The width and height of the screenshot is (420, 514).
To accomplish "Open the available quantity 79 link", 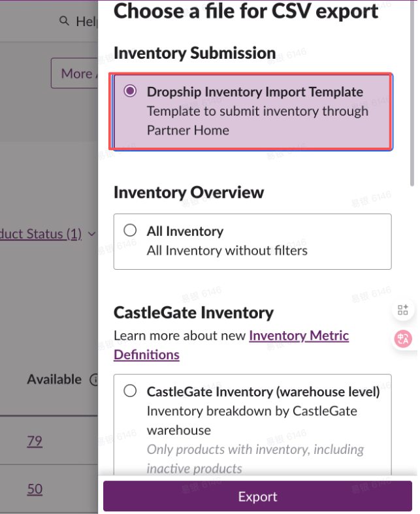I will [35, 441].
